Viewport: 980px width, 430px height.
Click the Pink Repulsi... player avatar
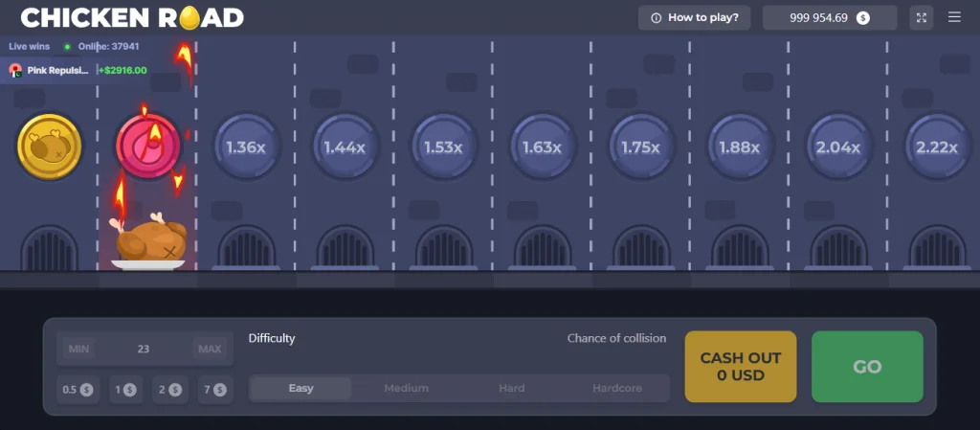[15, 71]
